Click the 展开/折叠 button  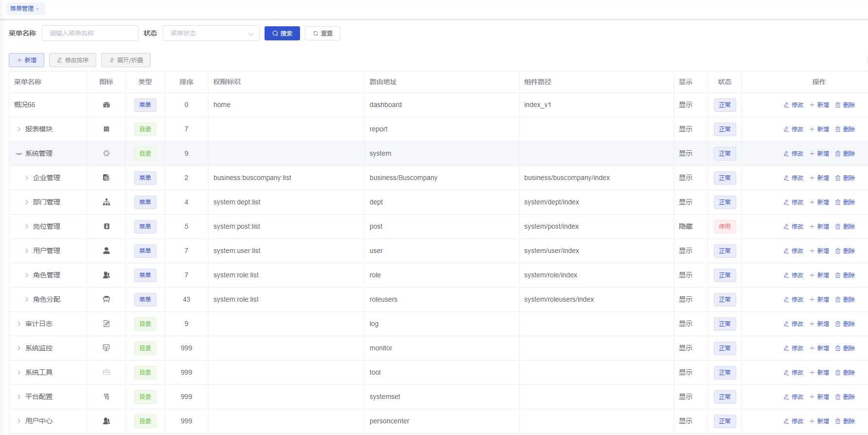coord(126,60)
